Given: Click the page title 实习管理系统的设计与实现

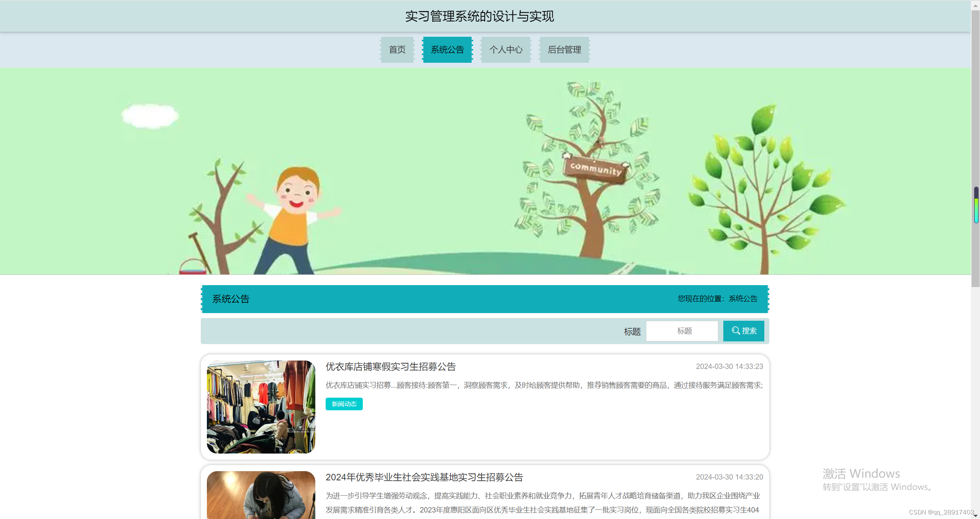Looking at the screenshot, I should (479, 16).
